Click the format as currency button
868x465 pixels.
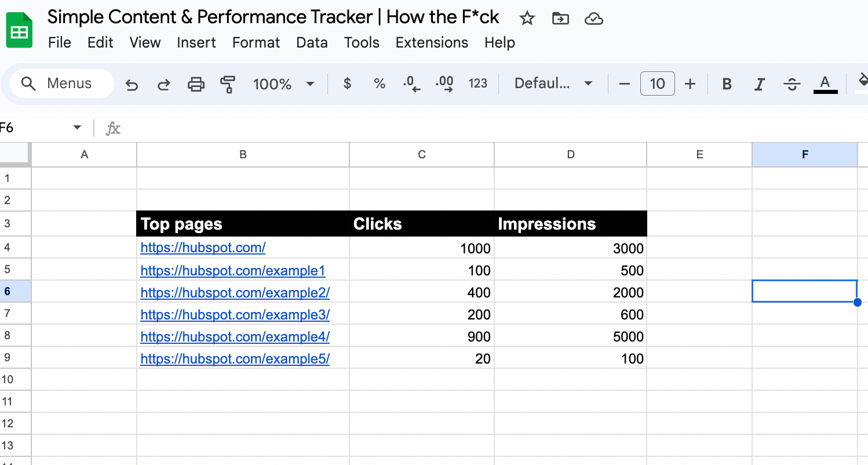(347, 83)
